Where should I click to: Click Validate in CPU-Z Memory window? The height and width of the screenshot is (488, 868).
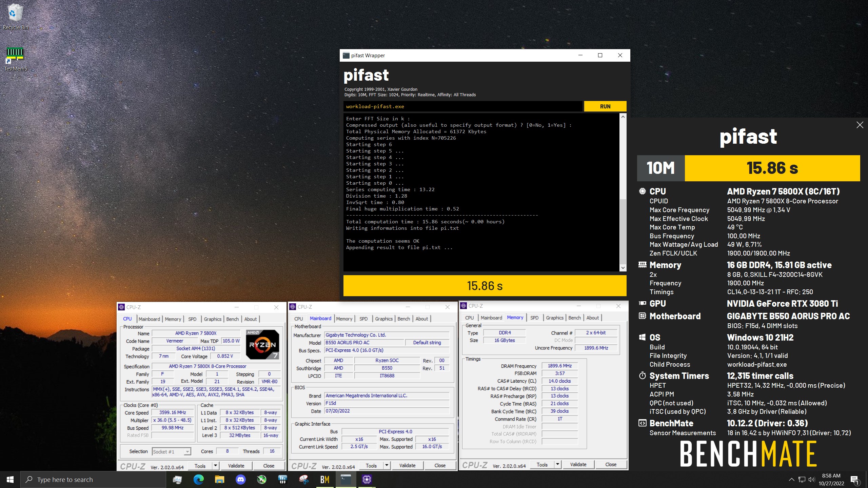[578, 464]
